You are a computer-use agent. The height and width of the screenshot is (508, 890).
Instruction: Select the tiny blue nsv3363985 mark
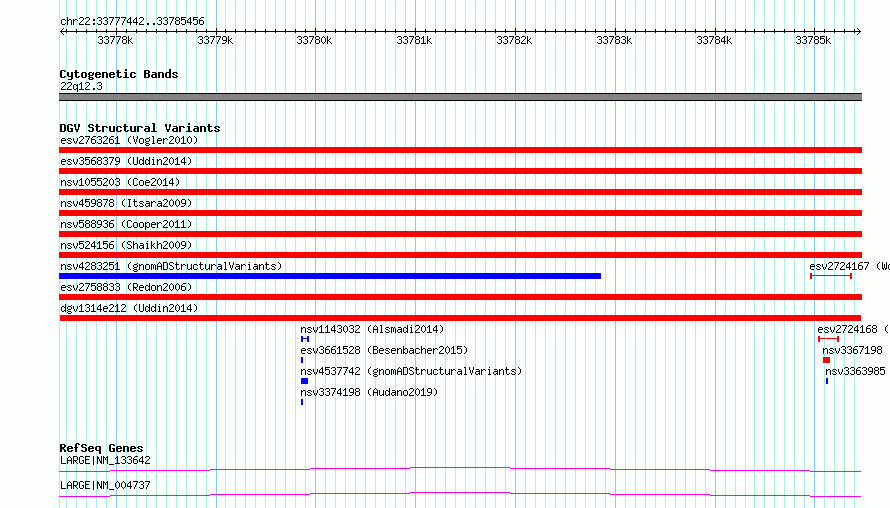(x=827, y=381)
